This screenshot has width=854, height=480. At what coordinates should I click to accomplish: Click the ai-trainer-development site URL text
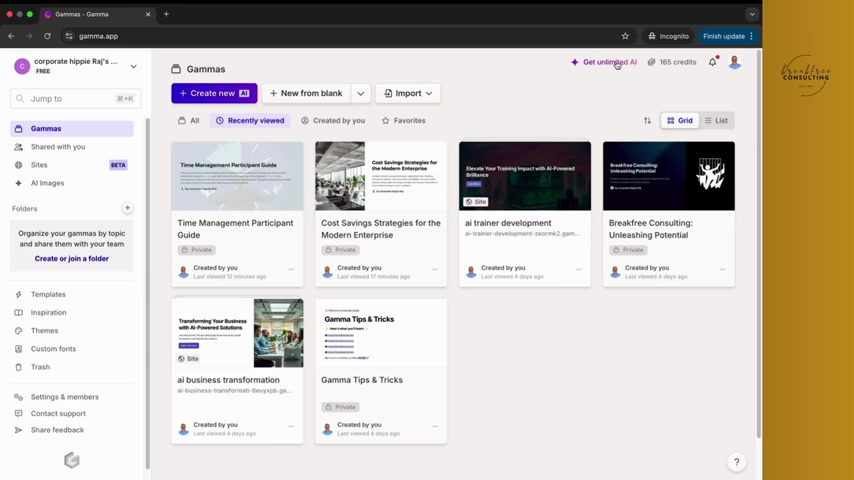(522, 234)
